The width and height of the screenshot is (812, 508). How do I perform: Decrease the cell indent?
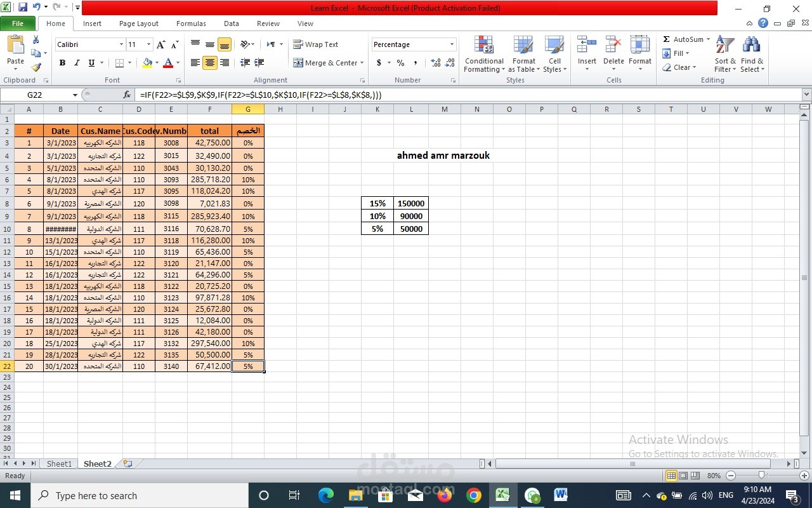coord(244,63)
